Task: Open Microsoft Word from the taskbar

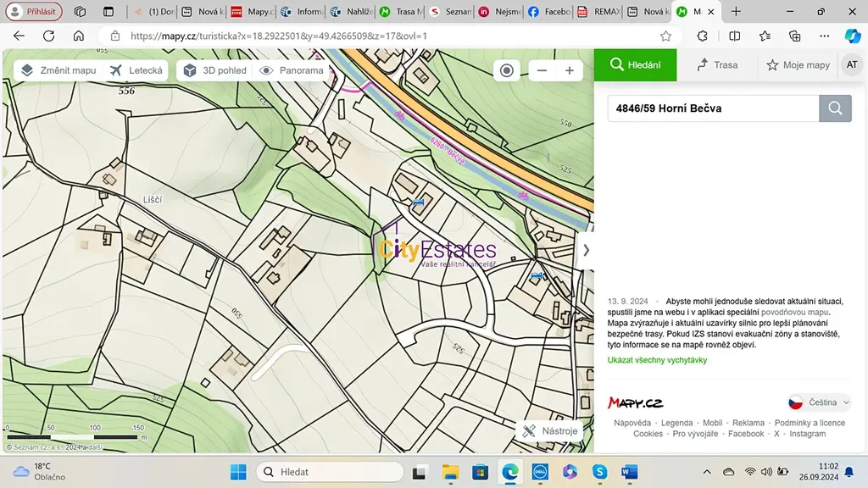Action: coord(630,472)
